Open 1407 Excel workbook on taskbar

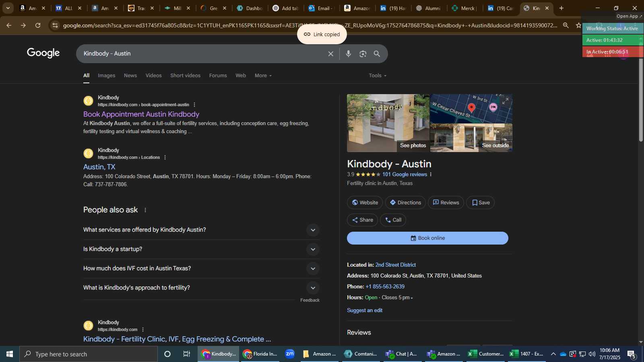tap(526, 354)
